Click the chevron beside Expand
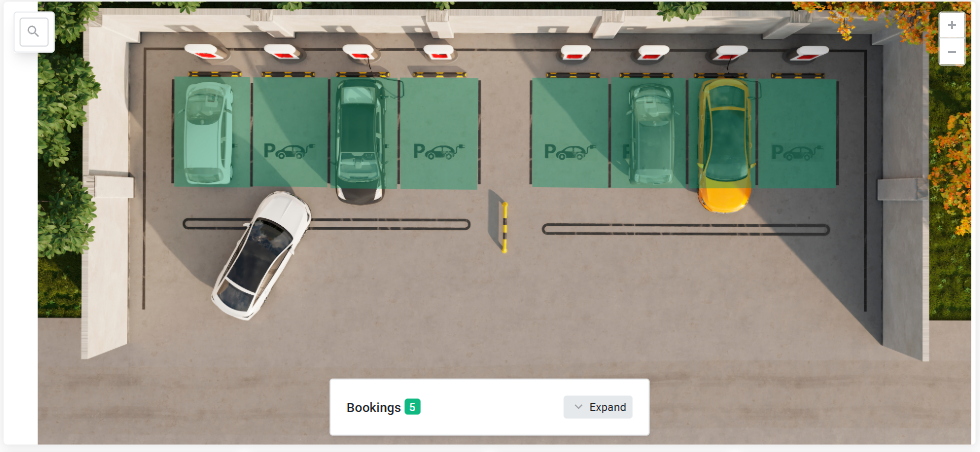 pos(578,407)
